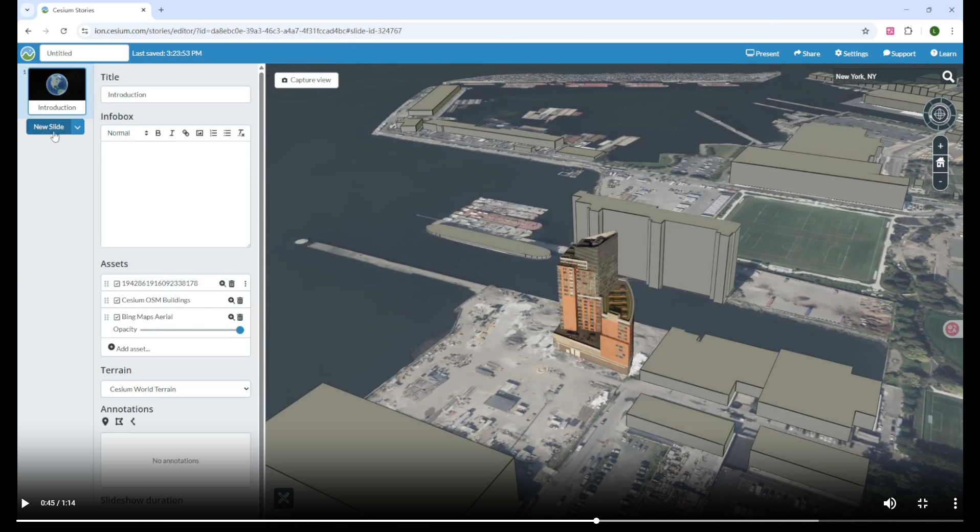Expand the New Slide dropdown arrow
The image size is (980, 532).
click(x=78, y=127)
